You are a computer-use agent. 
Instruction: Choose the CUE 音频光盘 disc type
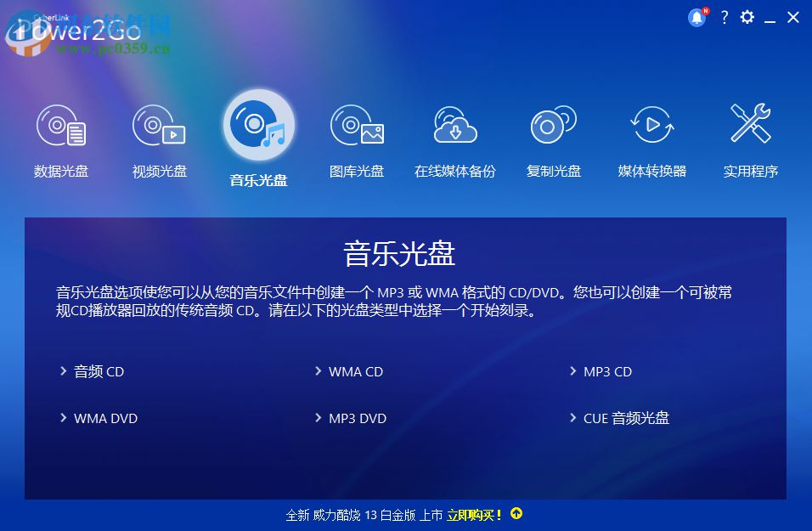pyautogui.click(x=627, y=418)
